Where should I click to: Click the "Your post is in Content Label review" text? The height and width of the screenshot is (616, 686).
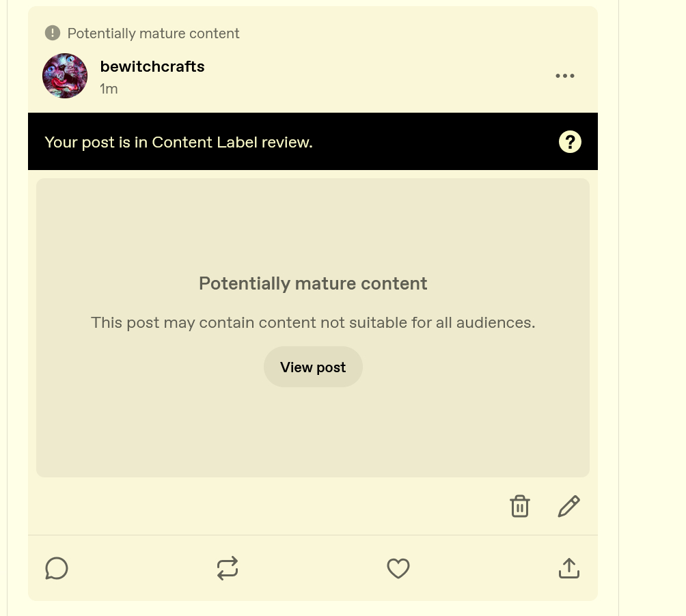(178, 142)
